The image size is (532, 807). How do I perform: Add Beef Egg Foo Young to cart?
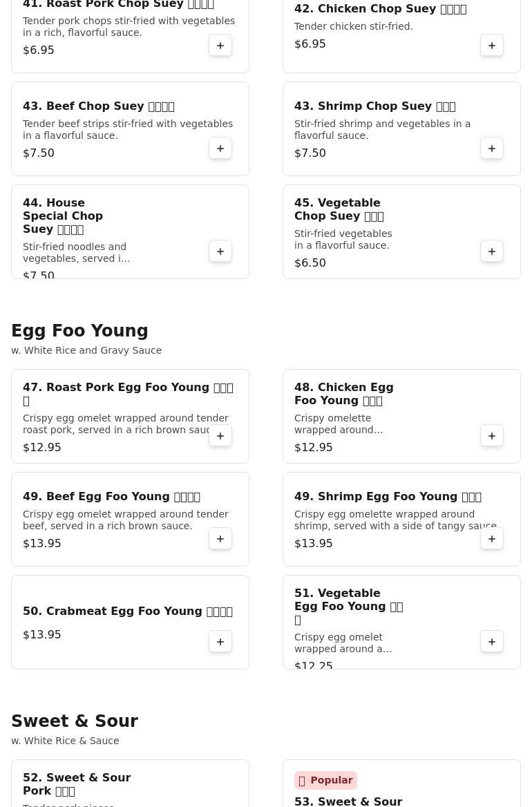[x=220, y=539]
